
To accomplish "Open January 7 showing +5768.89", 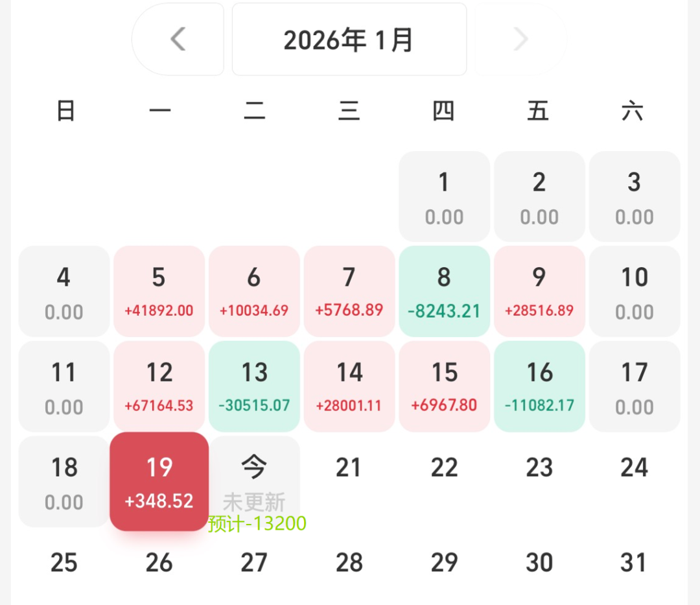I will click(349, 292).
